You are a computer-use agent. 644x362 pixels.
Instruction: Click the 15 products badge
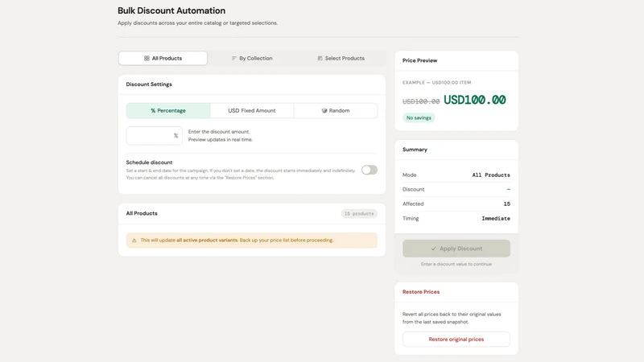(359, 213)
